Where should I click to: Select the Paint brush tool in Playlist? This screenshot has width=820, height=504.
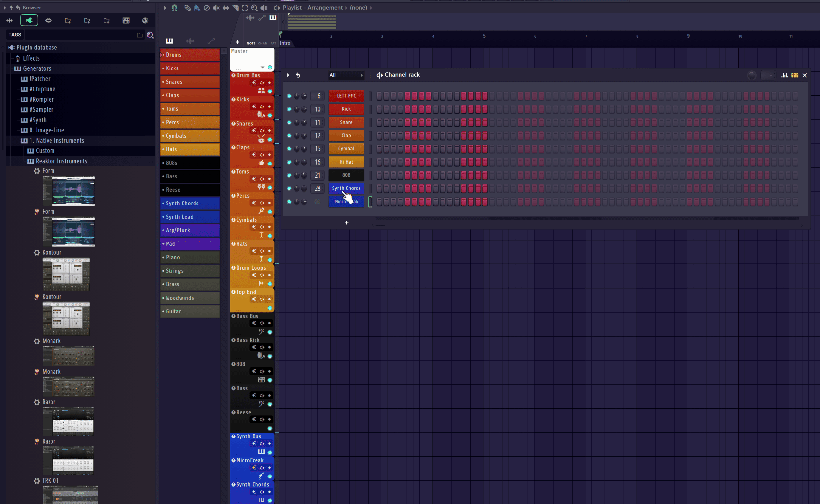(197, 7)
